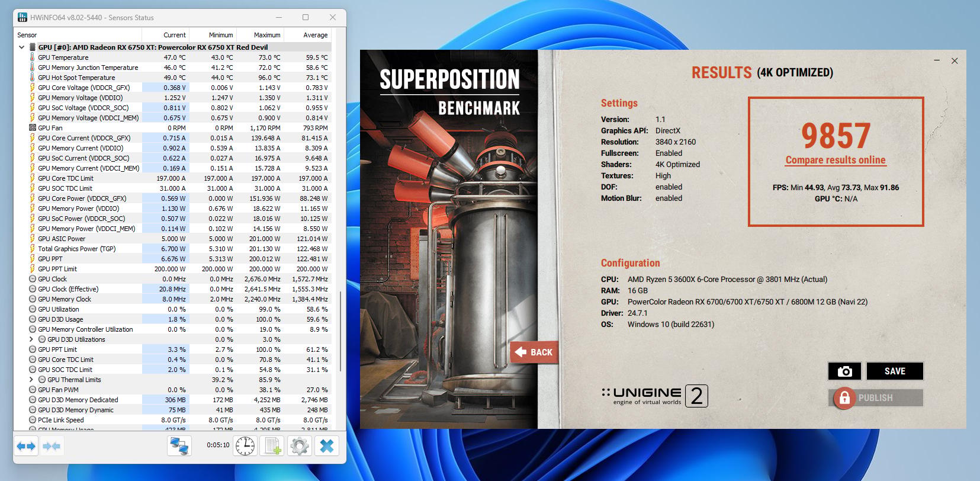Image resolution: width=980 pixels, height=481 pixels.
Task: Collapse the GPU [#0] AMD Radeon RX 6750 XT group
Action: point(22,47)
